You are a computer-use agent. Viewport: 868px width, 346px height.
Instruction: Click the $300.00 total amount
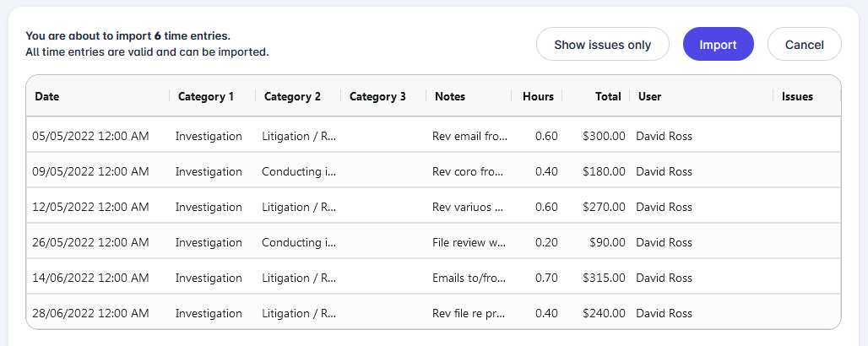(x=604, y=136)
